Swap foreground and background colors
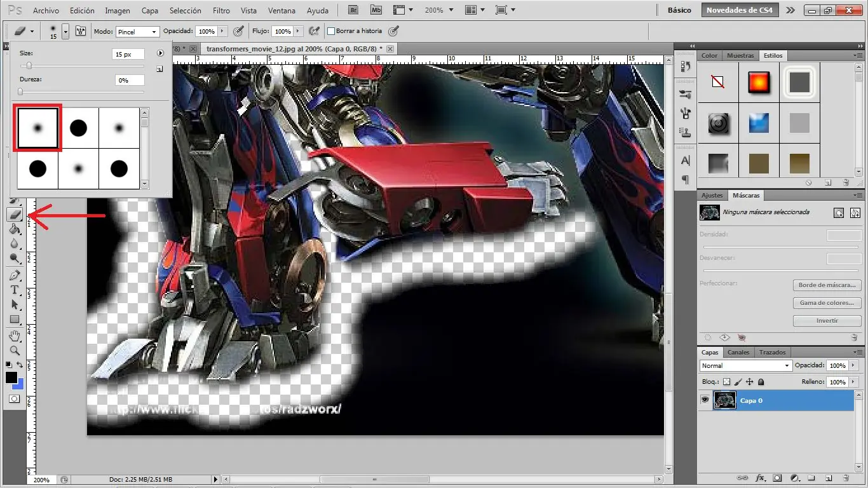Screen dimensions: 868x488 coord(20,365)
